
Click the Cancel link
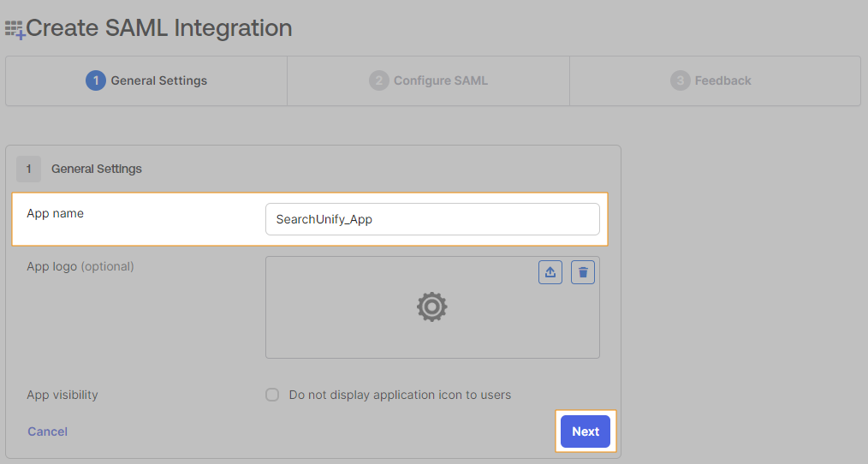[47, 431]
